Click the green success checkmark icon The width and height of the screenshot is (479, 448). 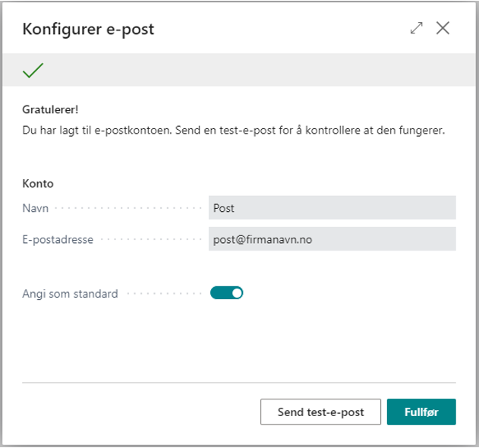pos(33,71)
